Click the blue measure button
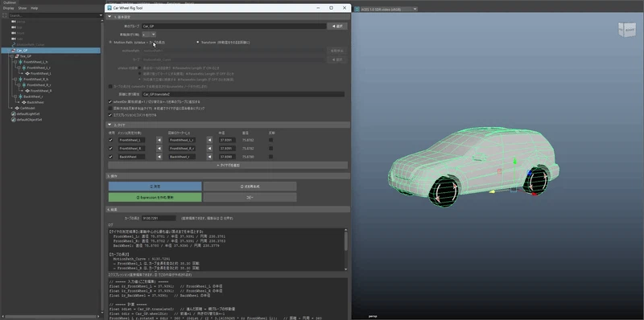This screenshot has height=320, width=644. [155, 187]
